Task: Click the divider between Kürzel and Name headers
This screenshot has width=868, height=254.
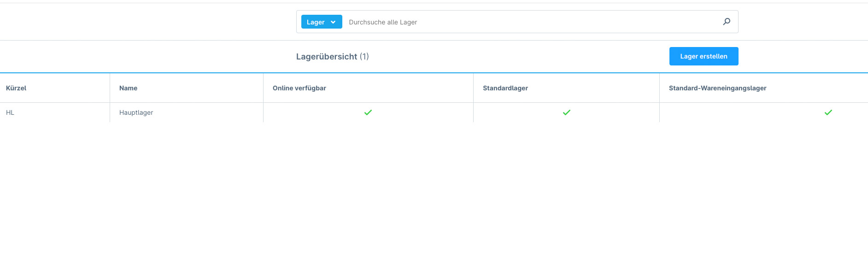Action: pos(110,88)
